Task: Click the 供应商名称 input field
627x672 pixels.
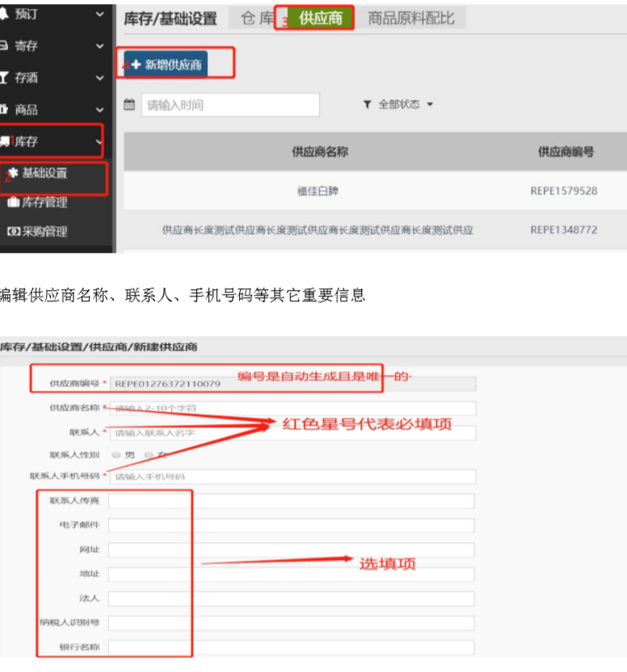Action: click(293, 408)
